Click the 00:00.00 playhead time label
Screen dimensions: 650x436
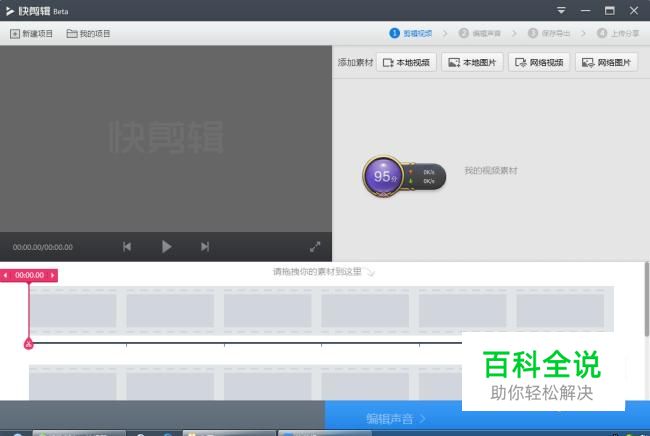tap(29, 275)
